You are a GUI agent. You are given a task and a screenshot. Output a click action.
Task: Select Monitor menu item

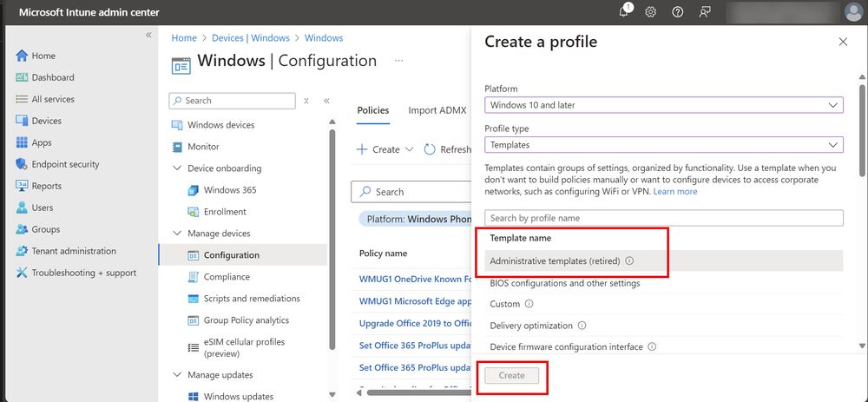(203, 147)
